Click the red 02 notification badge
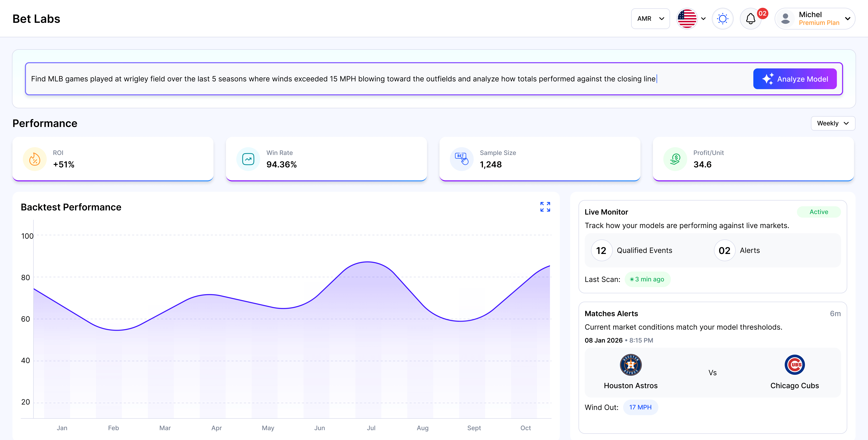 (763, 13)
